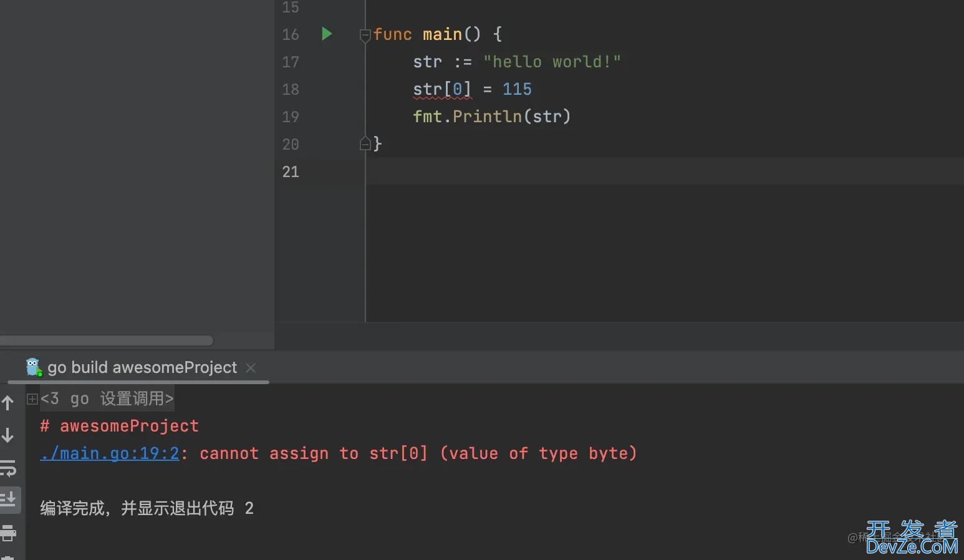Viewport: 964px width, 560px height.
Task: Click the main function name on line 16
Action: 442,34
